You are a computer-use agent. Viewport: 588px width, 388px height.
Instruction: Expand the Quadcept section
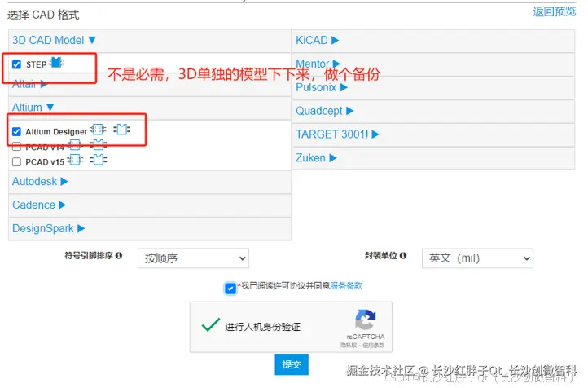coord(325,111)
